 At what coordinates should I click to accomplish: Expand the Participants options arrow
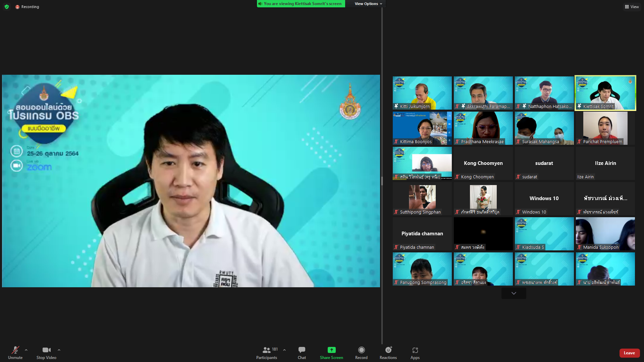pos(284,350)
